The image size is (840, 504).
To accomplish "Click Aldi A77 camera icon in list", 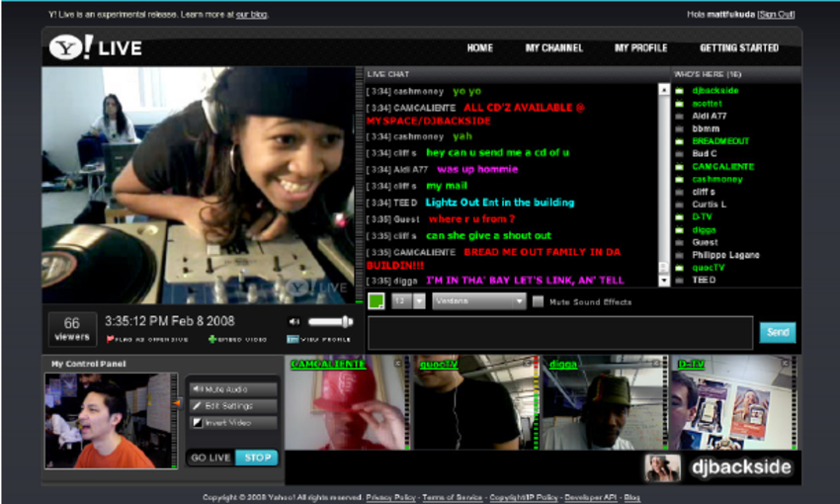I will [x=679, y=117].
